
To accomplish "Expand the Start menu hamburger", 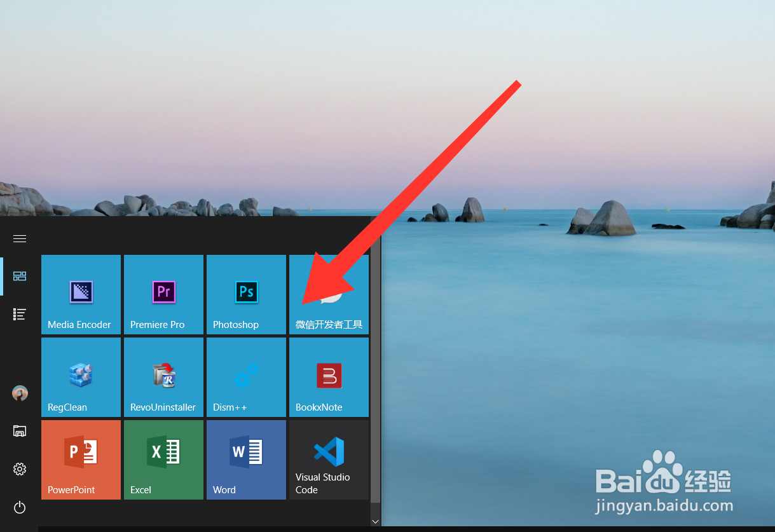I will tap(19, 238).
